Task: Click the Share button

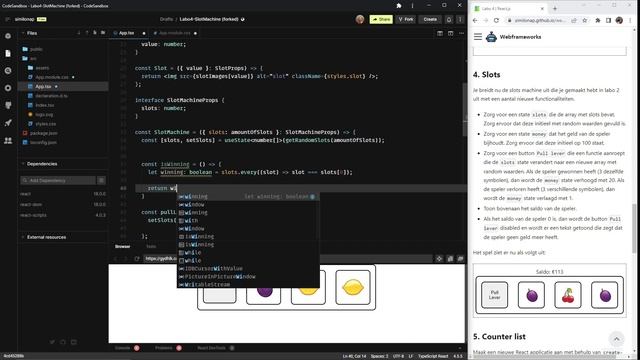Action: pyautogui.click(x=381, y=19)
